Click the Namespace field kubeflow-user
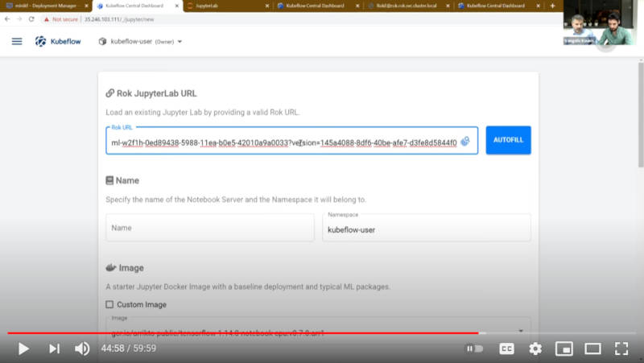The image size is (644, 363). coord(427,228)
